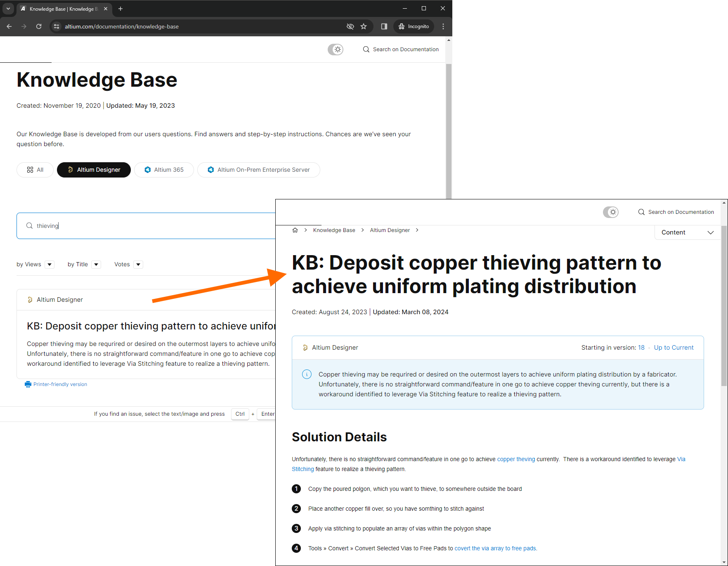
Task: Expand the Content dropdown
Action: click(x=688, y=232)
